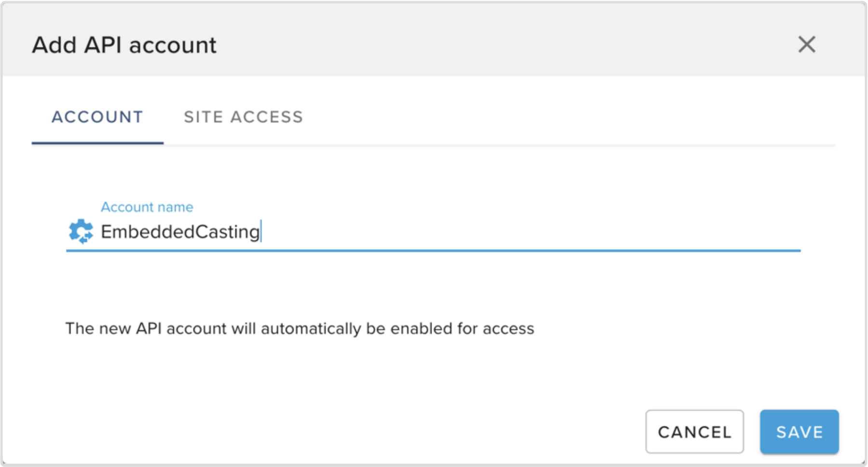Select the gear symbol beside EmbeddedCasting

coord(82,232)
